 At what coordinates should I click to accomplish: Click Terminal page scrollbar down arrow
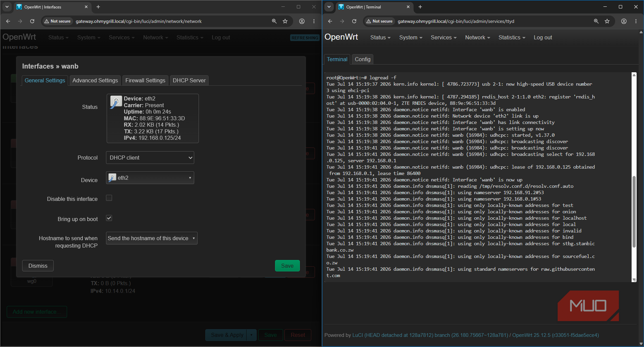[x=641, y=343]
